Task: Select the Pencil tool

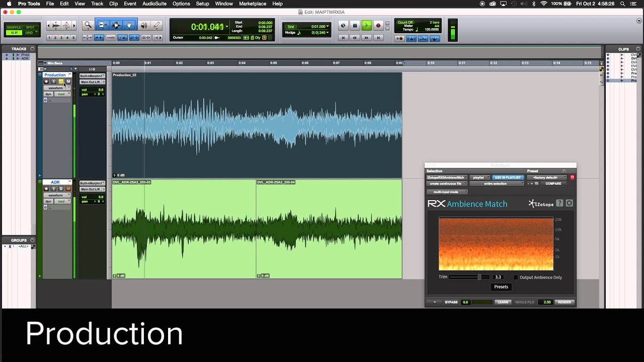Action: coord(156,25)
